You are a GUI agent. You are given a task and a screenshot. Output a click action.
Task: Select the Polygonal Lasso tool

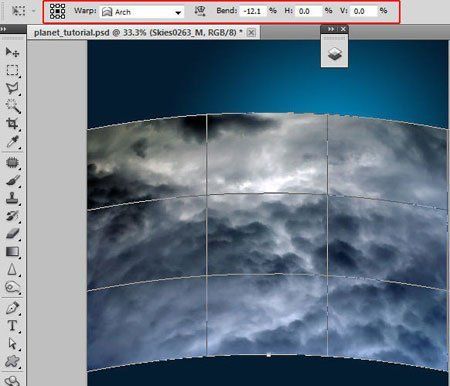[12, 88]
